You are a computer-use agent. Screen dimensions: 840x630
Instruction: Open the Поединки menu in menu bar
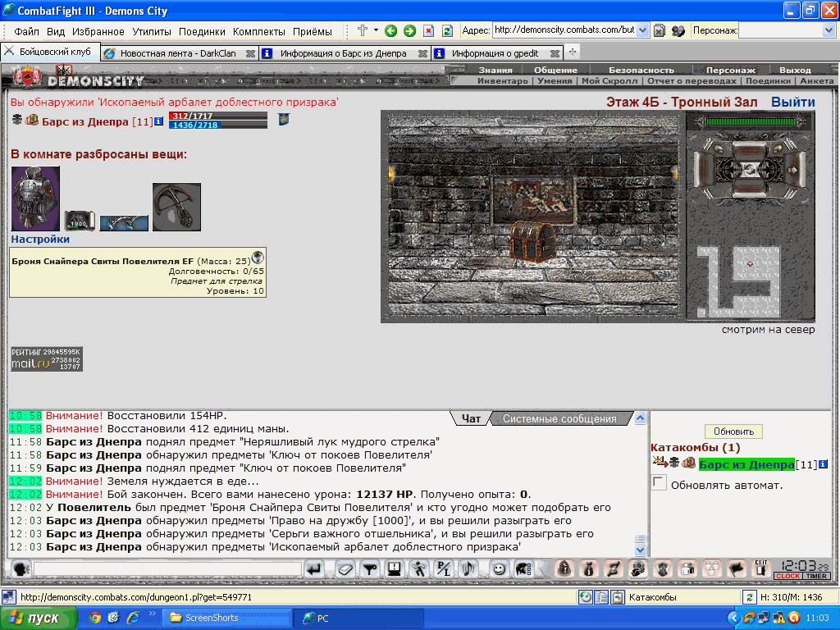tap(202, 32)
